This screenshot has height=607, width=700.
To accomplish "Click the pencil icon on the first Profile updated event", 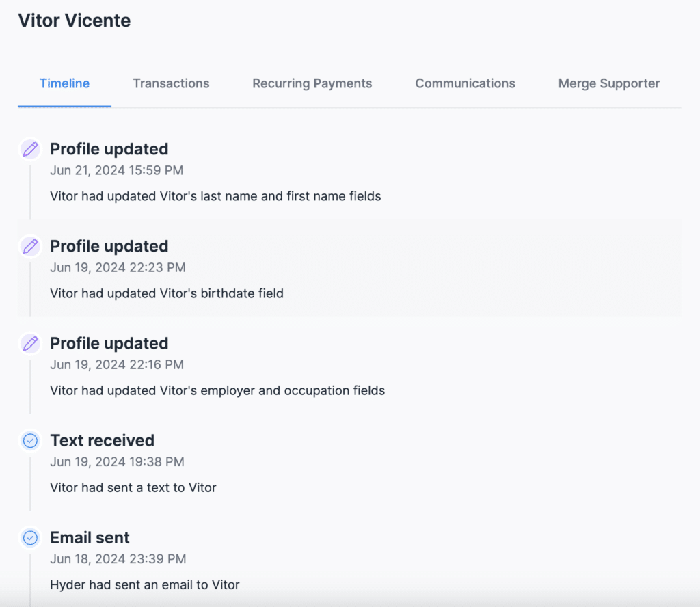I will pyautogui.click(x=30, y=149).
